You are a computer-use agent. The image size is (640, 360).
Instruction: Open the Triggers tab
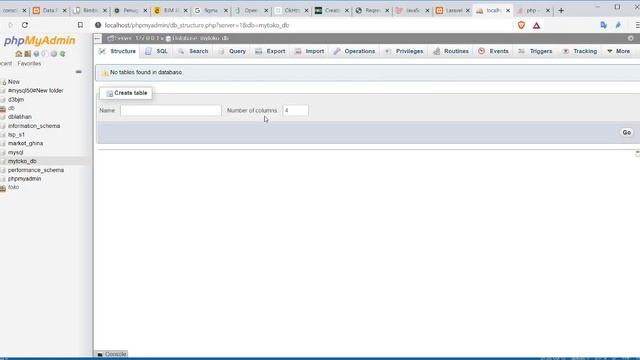pos(536,51)
